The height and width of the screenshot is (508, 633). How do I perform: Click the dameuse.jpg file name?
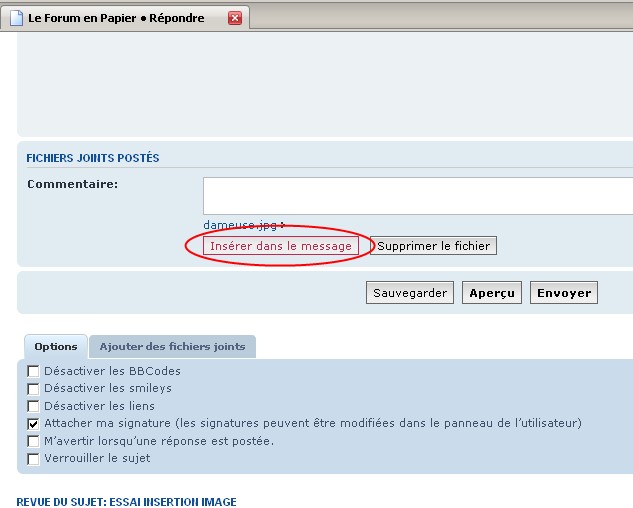[x=240, y=225]
